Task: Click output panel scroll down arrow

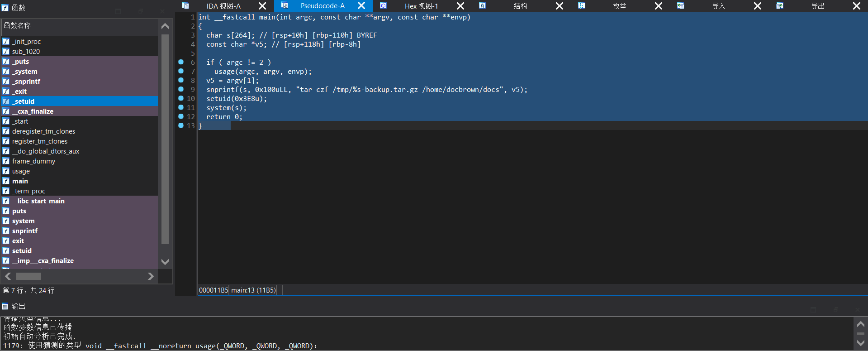Action: click(860, 343)
